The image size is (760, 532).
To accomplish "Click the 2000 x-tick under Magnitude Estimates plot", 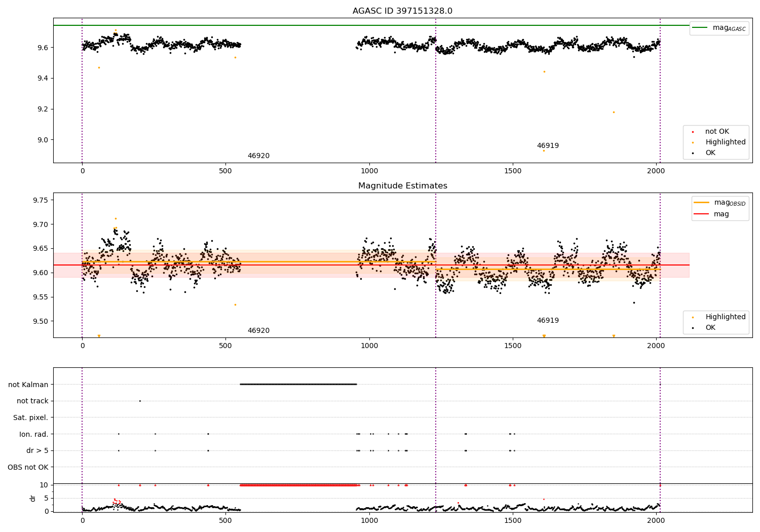I will click(656, 346).
